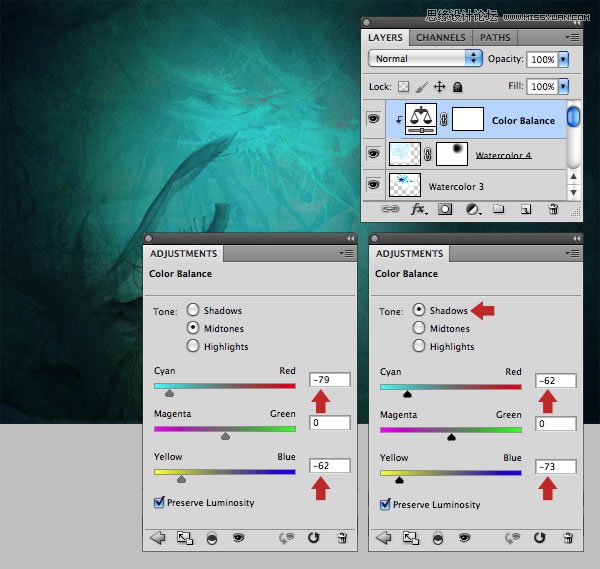Select Shadows tone in left Adjustments panel
The width and height of the screenshot is (600, 569).
193,310
